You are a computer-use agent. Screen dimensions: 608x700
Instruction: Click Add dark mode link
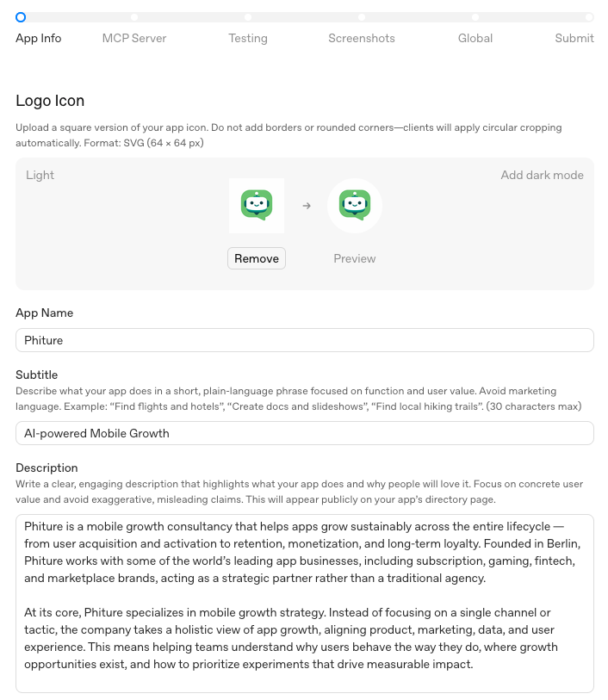tap(542, 175)
